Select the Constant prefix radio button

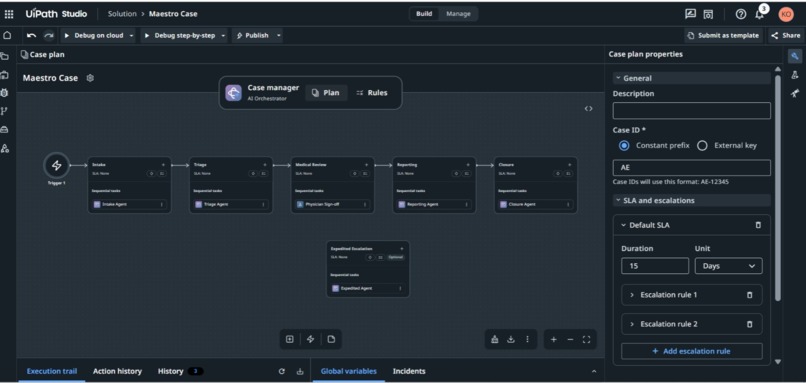tap(624, 145)
